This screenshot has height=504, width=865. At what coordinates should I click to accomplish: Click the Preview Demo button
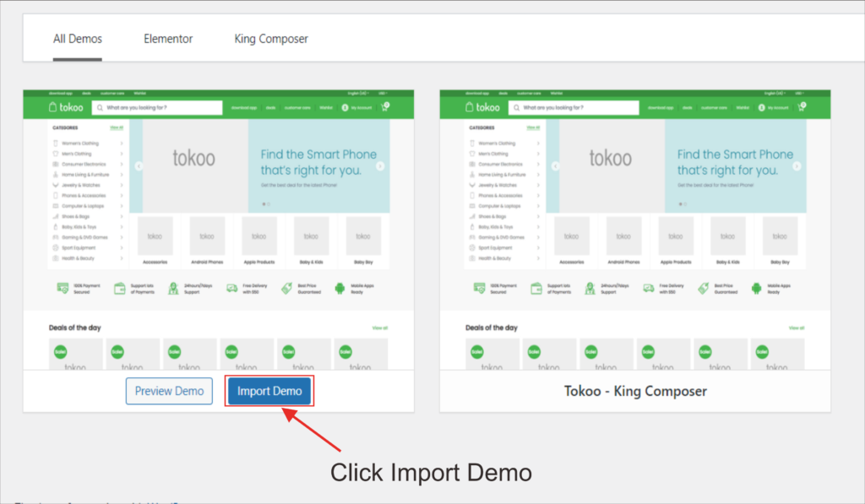(x=170, y=392)
